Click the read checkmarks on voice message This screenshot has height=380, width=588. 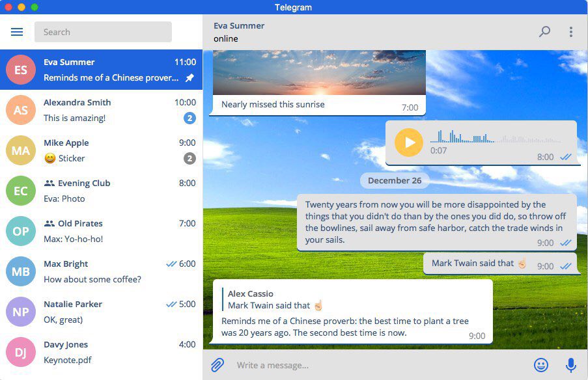click(565, 157)
